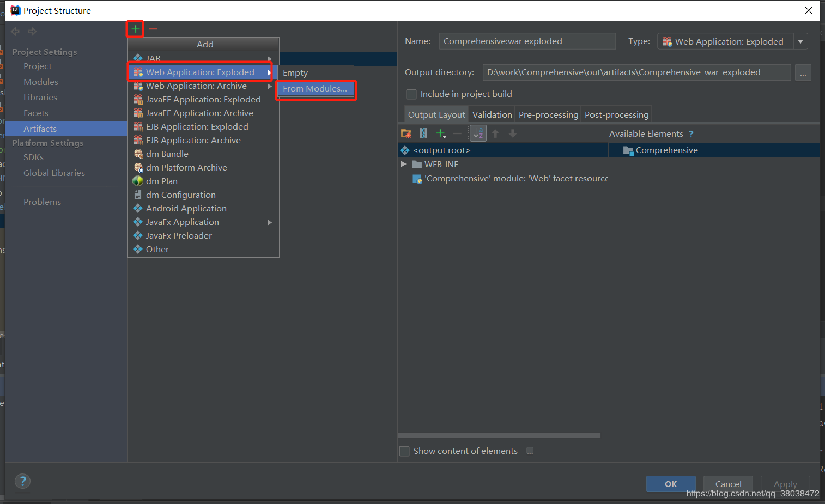The image size is (825, 504).
Task: Open Modules settings in sidebar
Action: coord(41,82)
